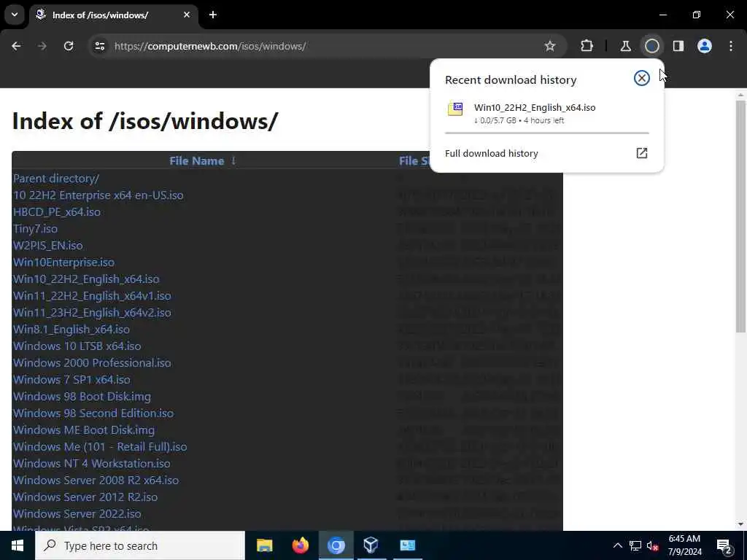Screen dimensions: 747x560
Task: Click the File Name sort arrow
Action: (x=233, y=161)
